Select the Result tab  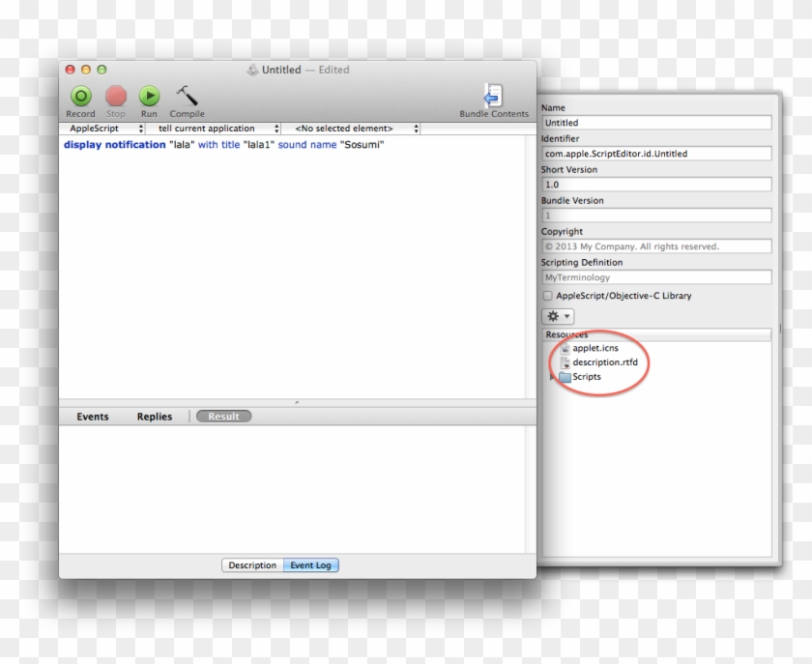223,417
